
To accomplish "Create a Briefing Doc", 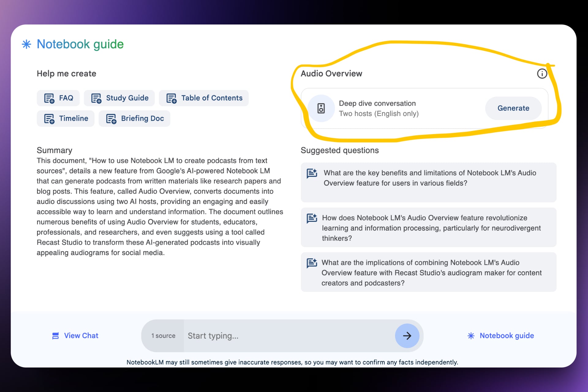I will pos(134,119).
